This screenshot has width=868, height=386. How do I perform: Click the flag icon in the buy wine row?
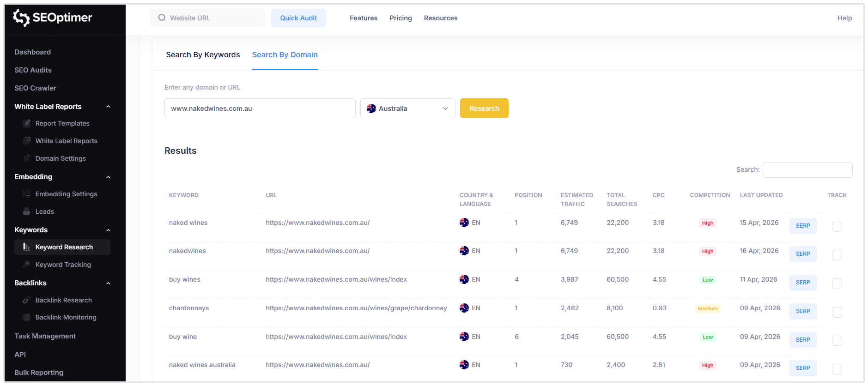click(x=464, y=337)
